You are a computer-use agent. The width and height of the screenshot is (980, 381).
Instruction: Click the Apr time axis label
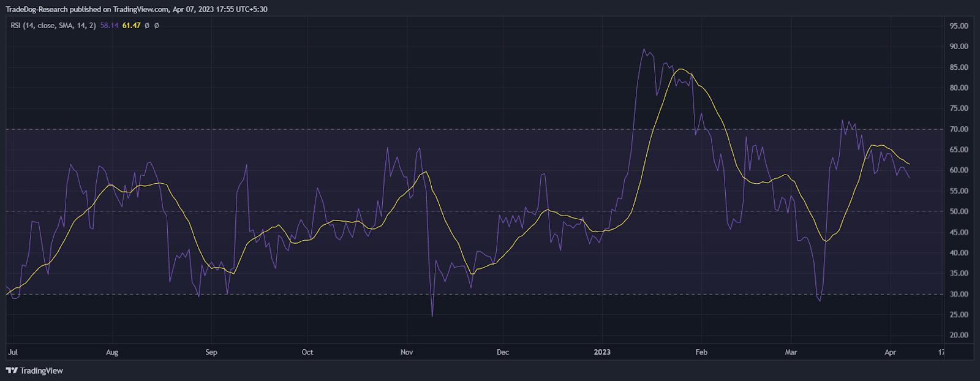(891, 352)
